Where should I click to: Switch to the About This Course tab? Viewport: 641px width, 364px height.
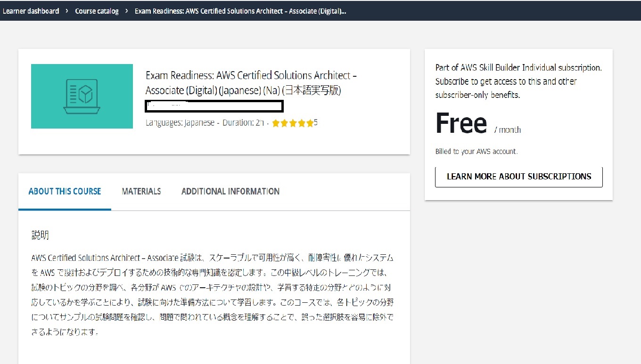click(x=65, y=191)
